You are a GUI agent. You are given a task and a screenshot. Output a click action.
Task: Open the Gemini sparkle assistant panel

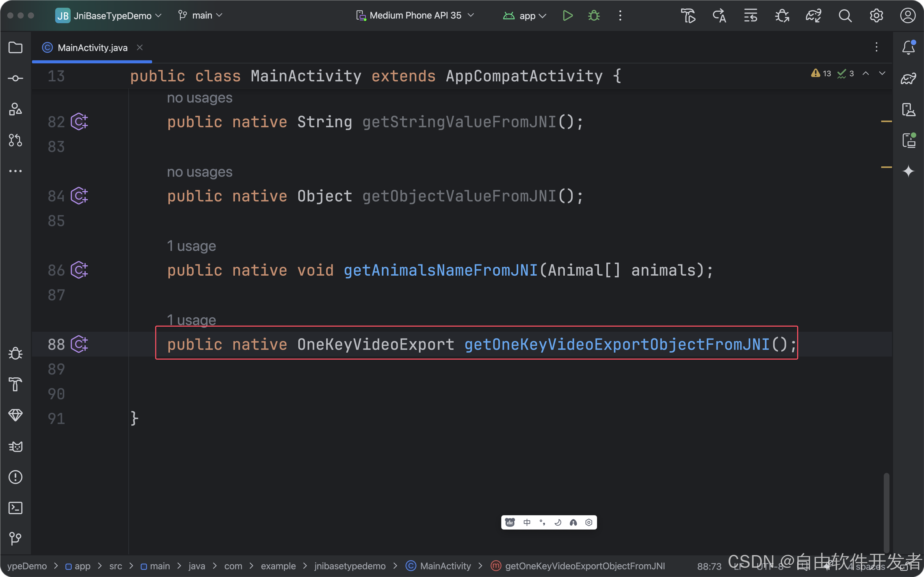click(908, 171)
